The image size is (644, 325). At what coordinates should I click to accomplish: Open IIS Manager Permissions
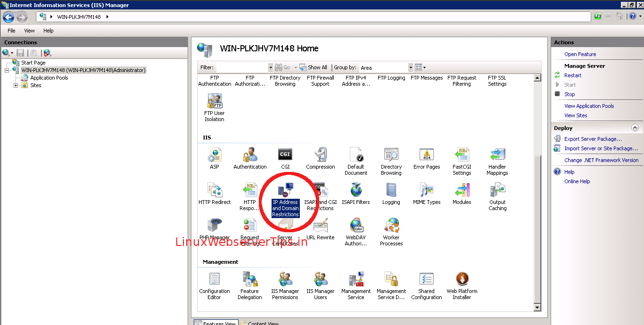pos(285,285)
